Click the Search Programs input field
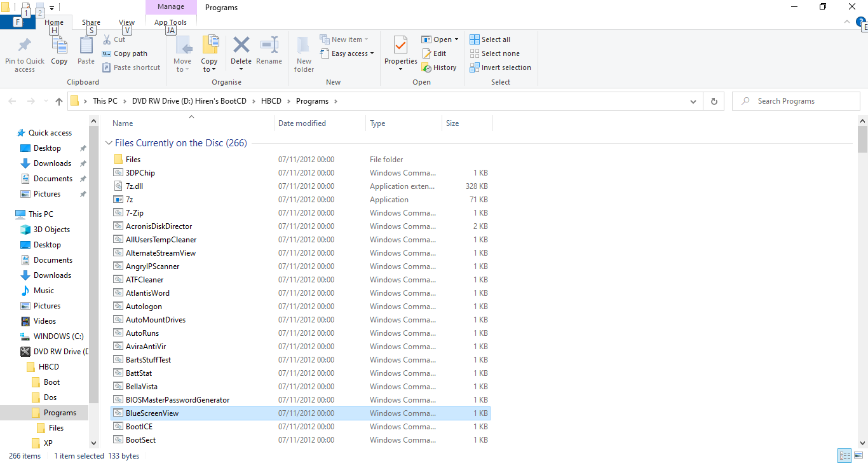This screenshot has width=868, height=463. (x=801, y=101)
